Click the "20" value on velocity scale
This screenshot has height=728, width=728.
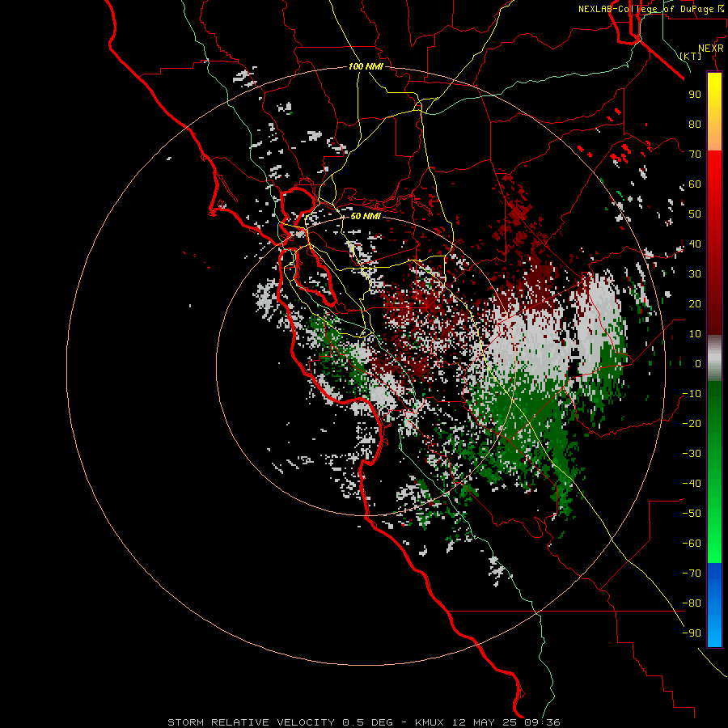pyautogui.click(x=695, y=303)
